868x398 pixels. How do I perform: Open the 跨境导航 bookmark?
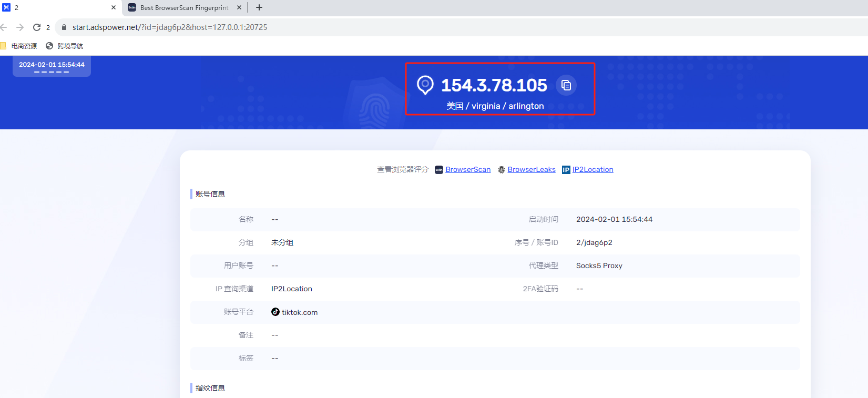coord(65,46)
